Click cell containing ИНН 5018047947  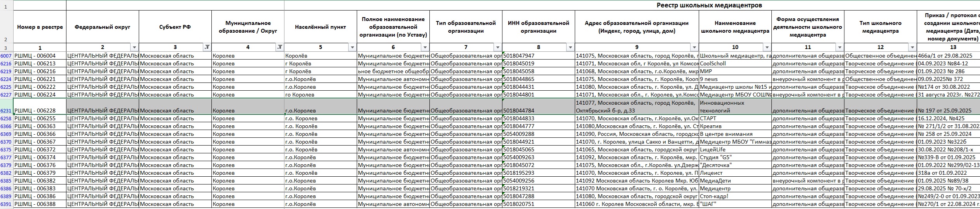pyautogui.click(x=538, y=56)
